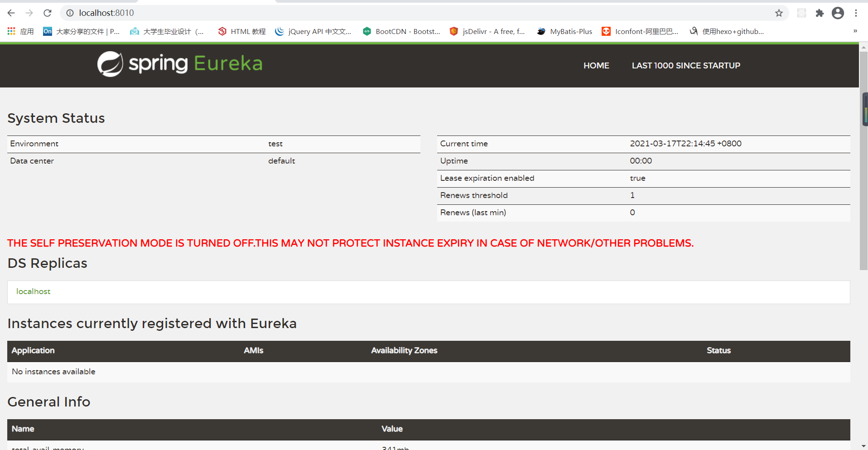Click the 'Renews threshold' label
Viewport: 868px width, 450px height.
point(474,195)
